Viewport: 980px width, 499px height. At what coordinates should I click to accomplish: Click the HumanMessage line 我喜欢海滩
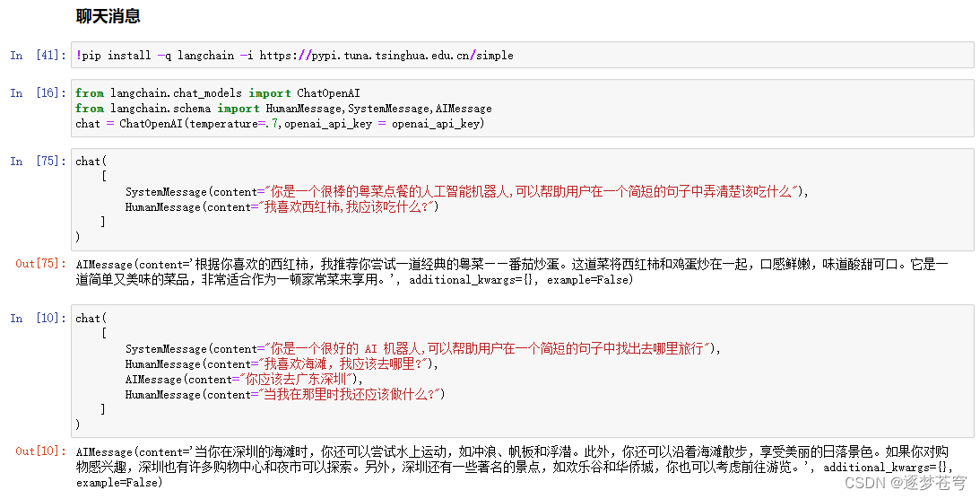(282, 364)
